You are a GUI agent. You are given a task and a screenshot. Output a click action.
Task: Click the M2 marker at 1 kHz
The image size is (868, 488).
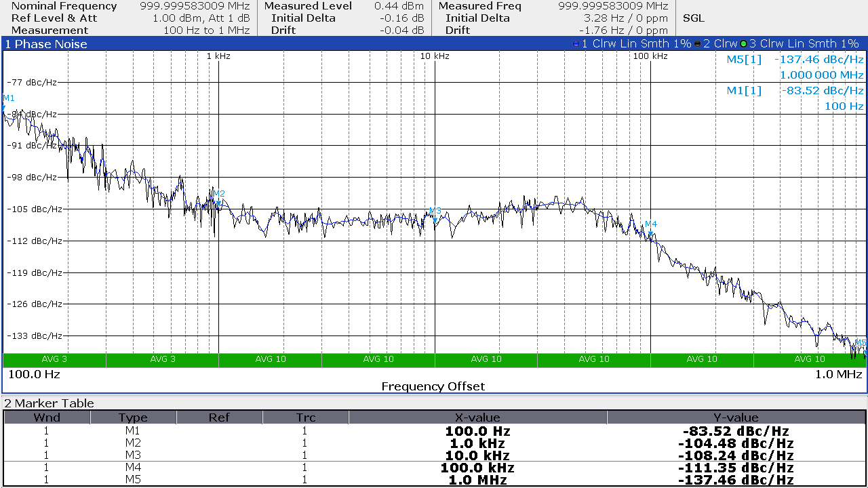point(218,201)
